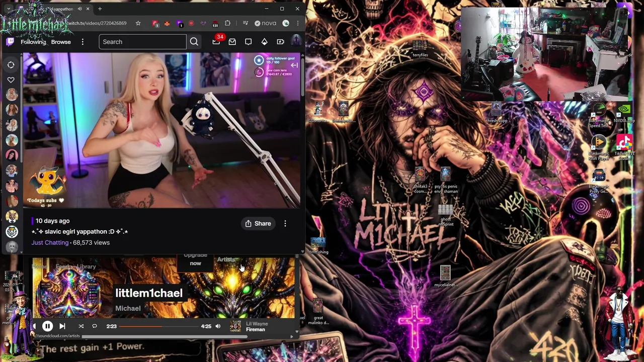Viewport: 644px width, 362px height.
Task: Pause the SoundCloud track
Action: 47,326
